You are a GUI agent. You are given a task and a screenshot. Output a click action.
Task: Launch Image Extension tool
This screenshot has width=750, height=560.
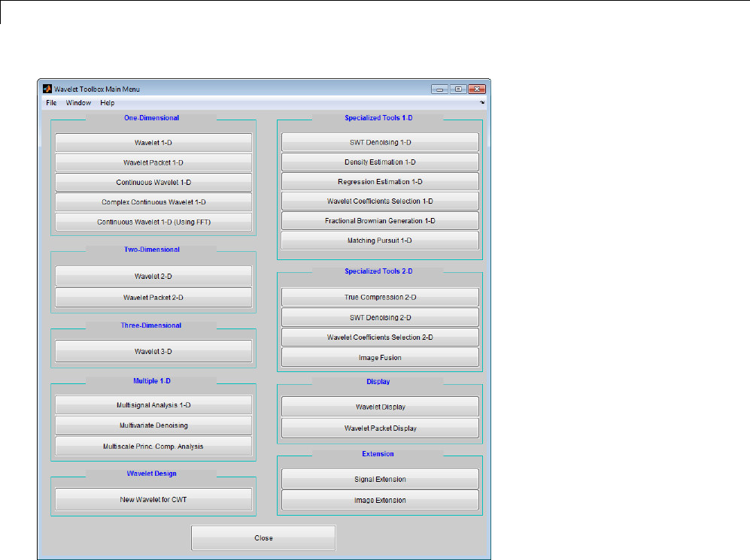(x=380, y=501)
